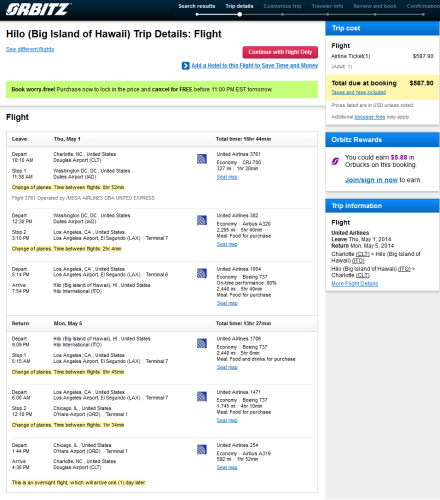Viewport: 440px width, 500px height.
Task: Open Taxes and fees included link
Action: click(358, 92)
